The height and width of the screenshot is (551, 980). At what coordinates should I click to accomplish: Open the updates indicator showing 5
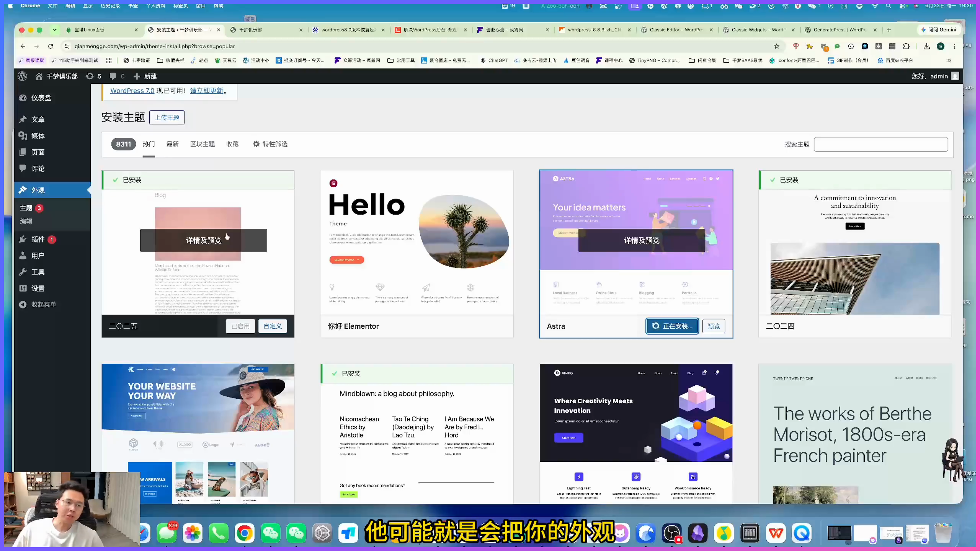[94, 76]
